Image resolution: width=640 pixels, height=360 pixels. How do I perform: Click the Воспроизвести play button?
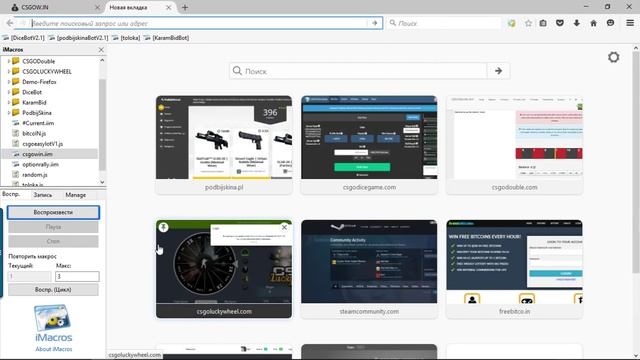pyautogui.click(x=53, y=212)
